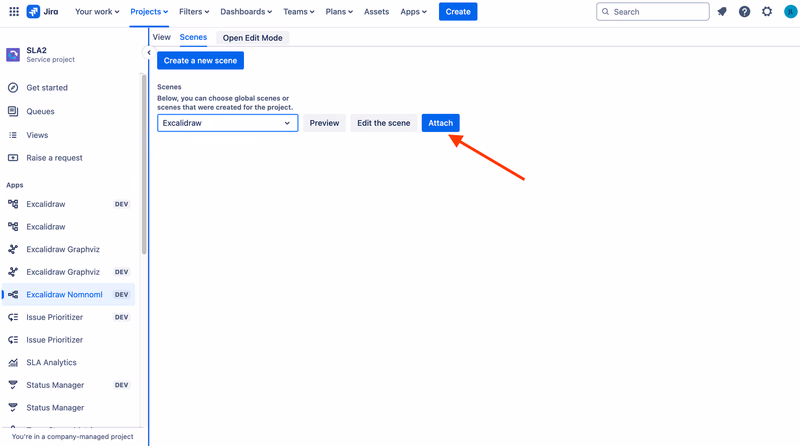Go to Assets in the top navigation

[377, 11]
